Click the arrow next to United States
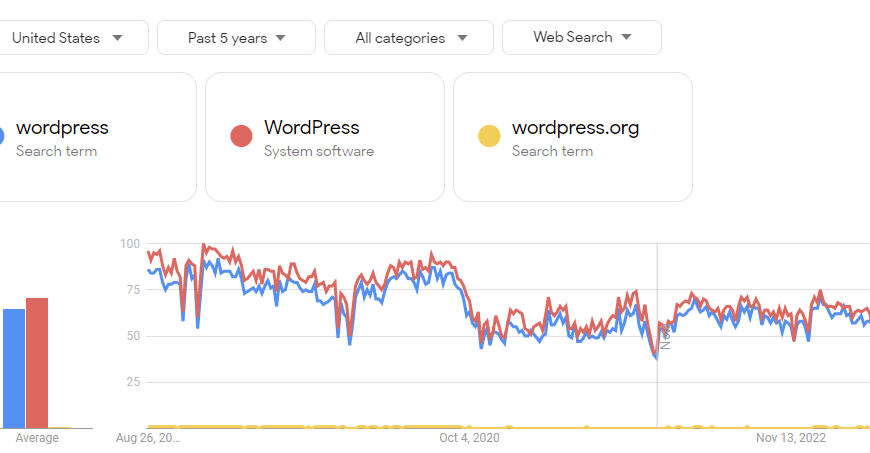 117,38
